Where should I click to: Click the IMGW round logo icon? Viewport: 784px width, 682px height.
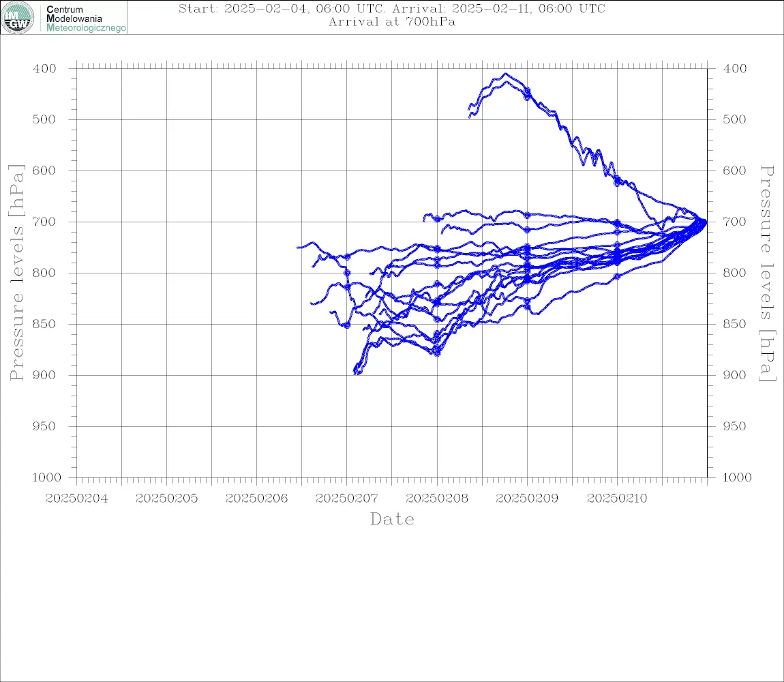(x=18, y=18)
